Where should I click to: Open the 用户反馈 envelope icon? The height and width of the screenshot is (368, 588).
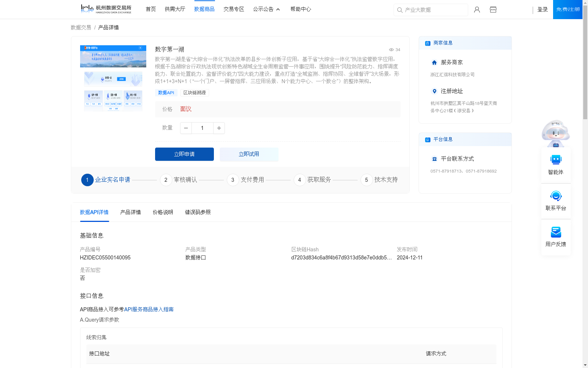556,232
